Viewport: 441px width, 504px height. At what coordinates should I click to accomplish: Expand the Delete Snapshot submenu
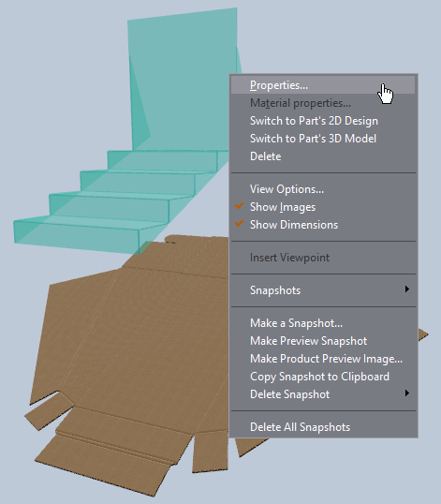pos(323,394)
